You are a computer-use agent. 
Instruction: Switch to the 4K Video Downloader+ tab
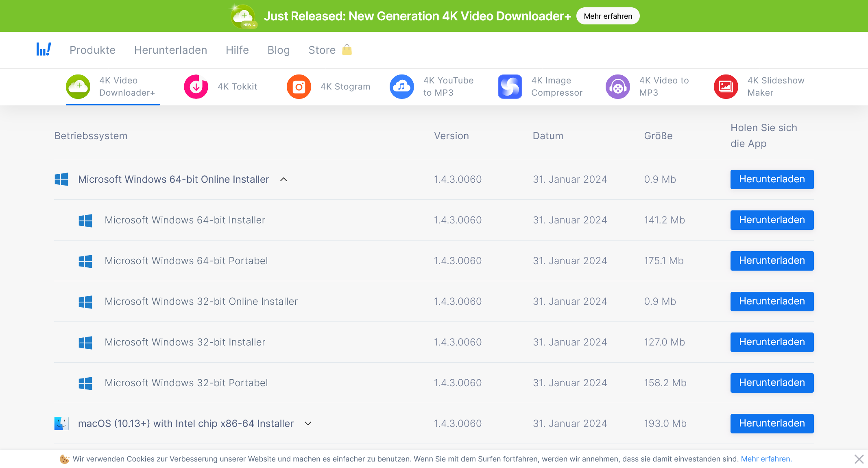coord(113,87)
